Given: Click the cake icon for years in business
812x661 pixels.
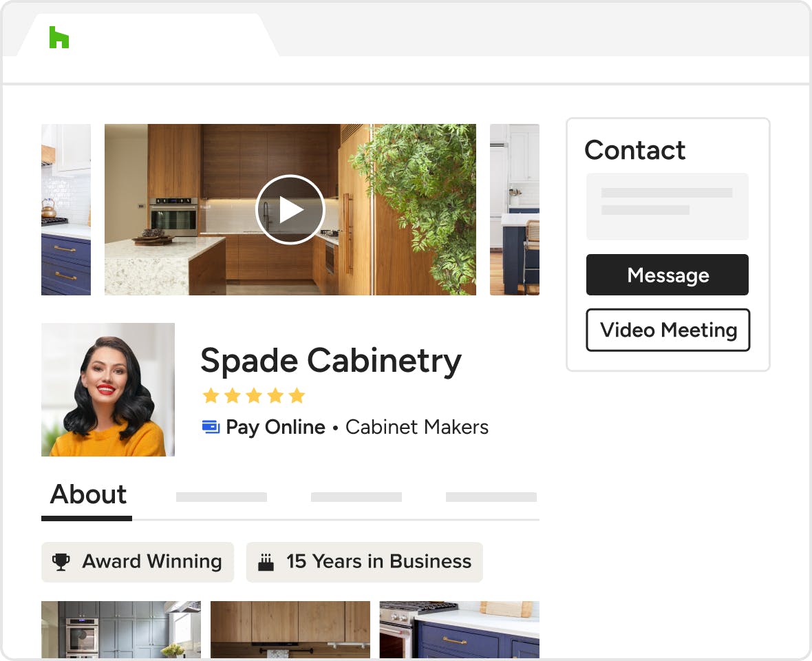Looking at the screenshot, I should click(x=266, y=563).
